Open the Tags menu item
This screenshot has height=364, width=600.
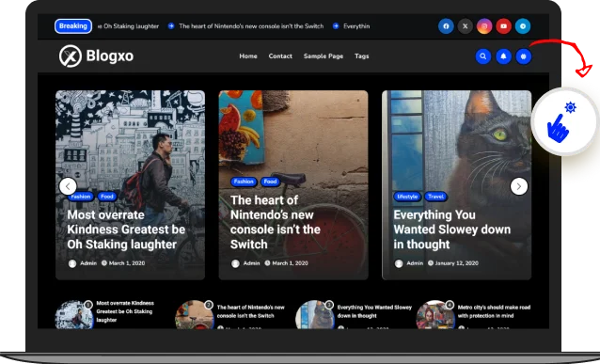[x=362, y=55]
